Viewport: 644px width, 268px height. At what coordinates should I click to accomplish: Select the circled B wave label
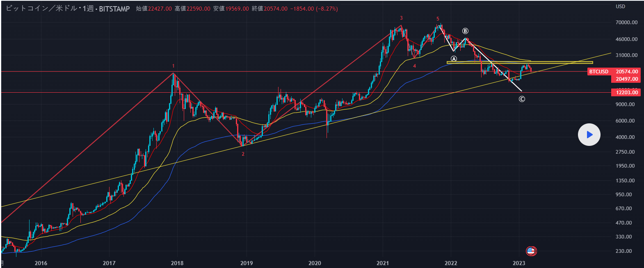[465, 31]
